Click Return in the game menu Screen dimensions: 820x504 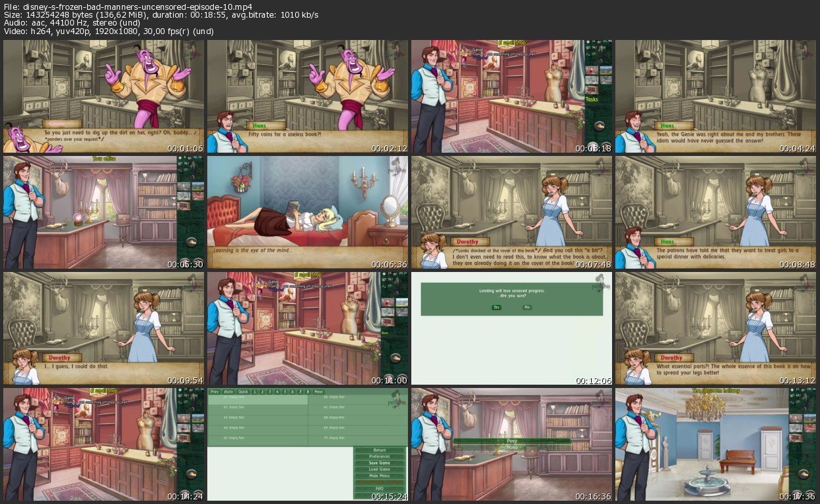coord(379,450)
